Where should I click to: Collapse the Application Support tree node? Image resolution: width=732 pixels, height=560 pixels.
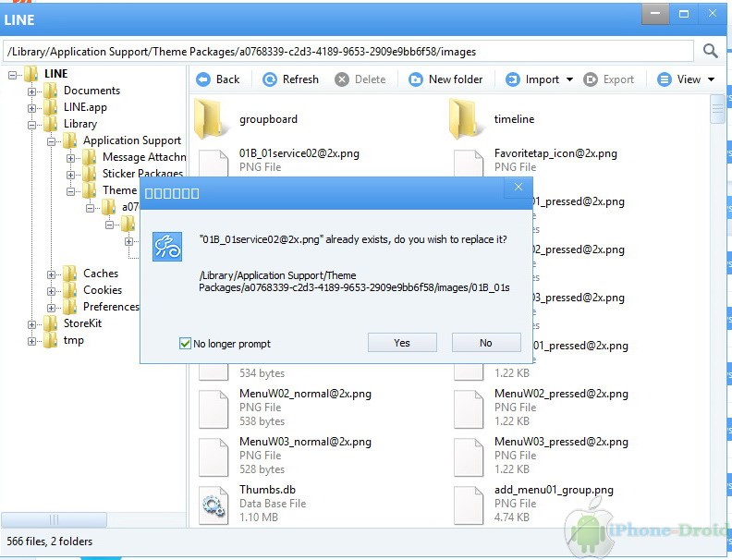click(x=52, y=141)
